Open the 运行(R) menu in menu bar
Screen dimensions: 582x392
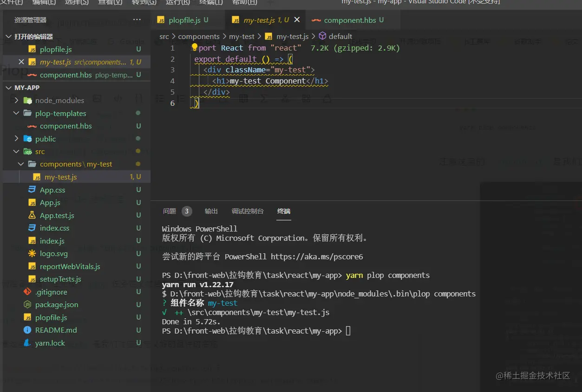tap(177, 2)
